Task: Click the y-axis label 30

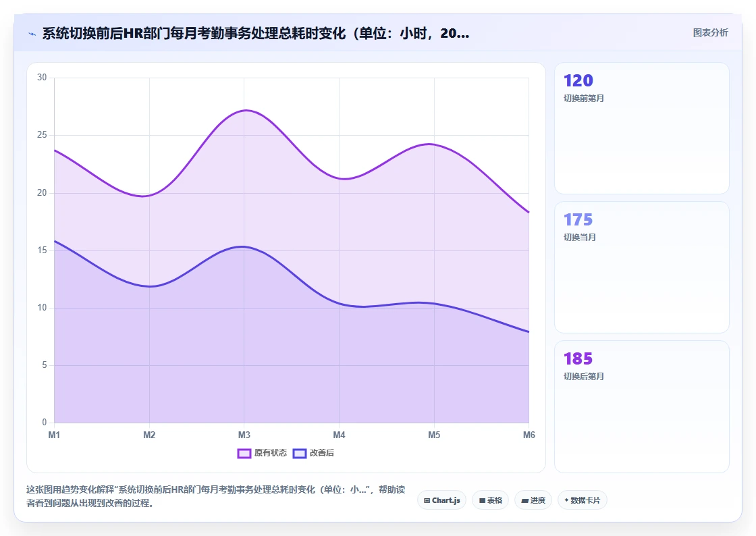Action: 42,78
